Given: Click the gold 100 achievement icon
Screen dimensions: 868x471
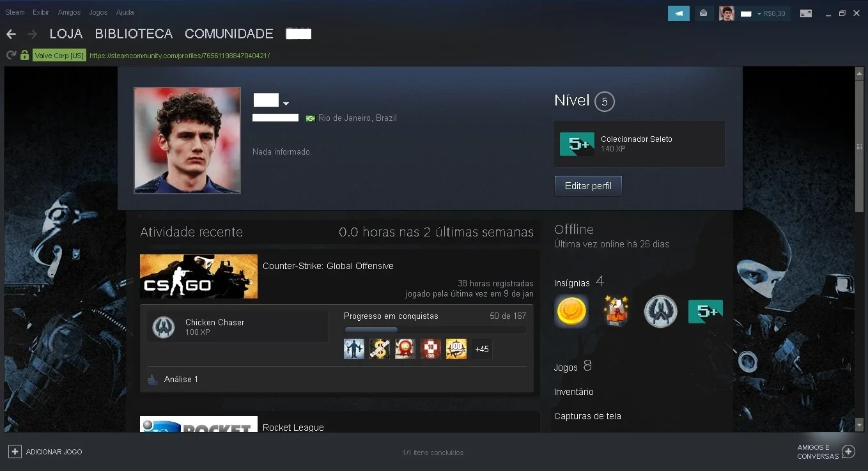Looking at the screenshot, I should point(456,349).
